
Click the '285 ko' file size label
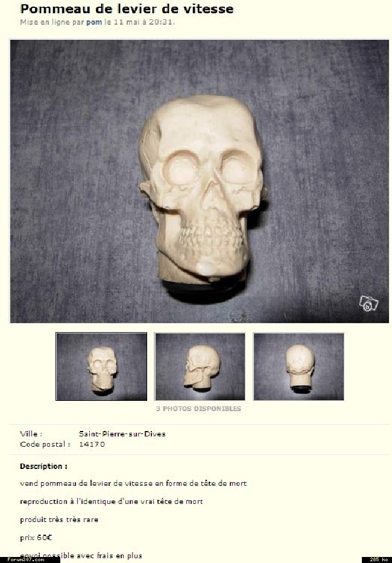(x=379, y=559)
